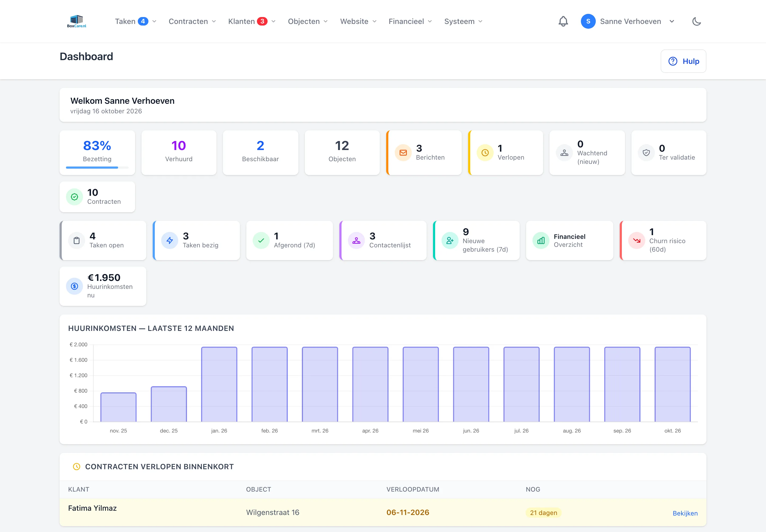
Task: Open the notifications bell
Action: tap(563, 21)
